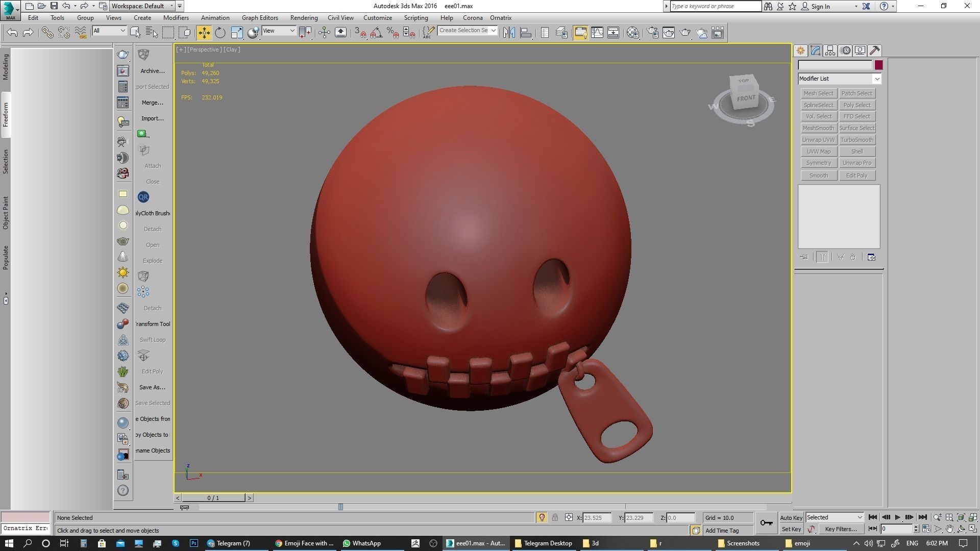The width and height of the screenshot is (980, 551).
Task: Toggle Spinner Snap
Action: pos(409,33)
